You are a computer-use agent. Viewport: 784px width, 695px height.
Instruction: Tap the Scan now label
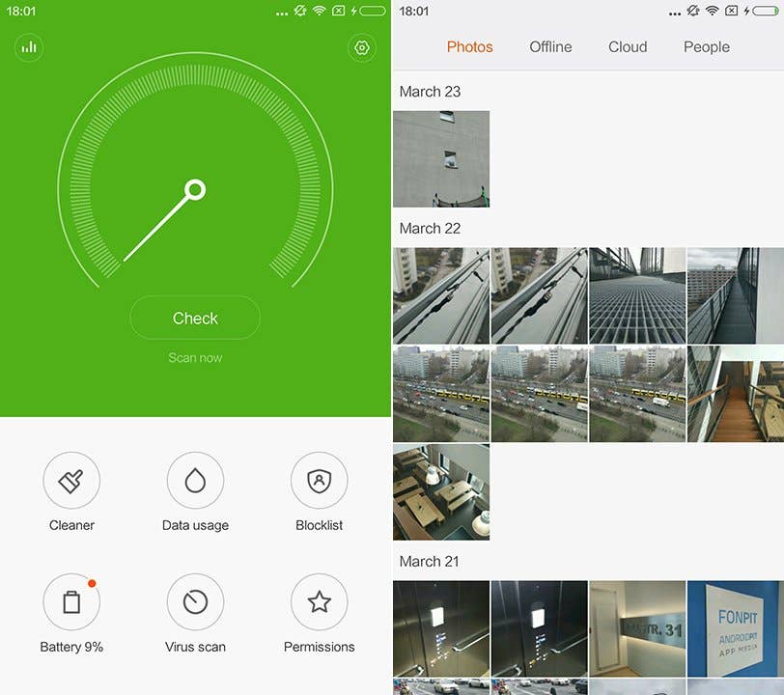[195, 357]
